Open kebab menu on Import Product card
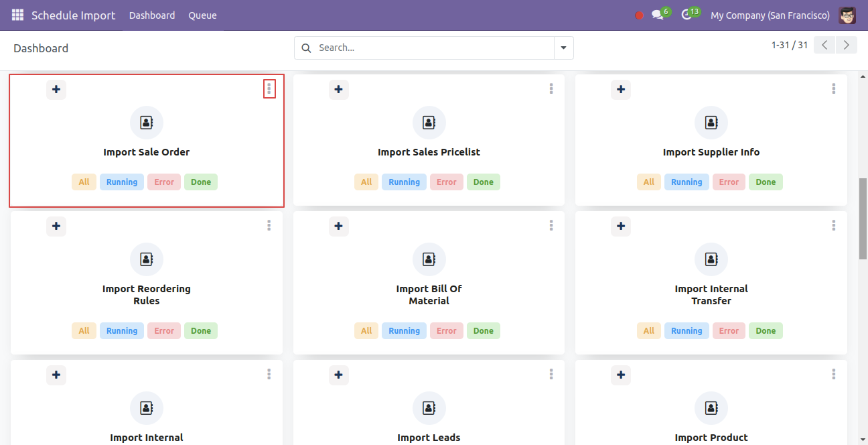 click(834, 374)
